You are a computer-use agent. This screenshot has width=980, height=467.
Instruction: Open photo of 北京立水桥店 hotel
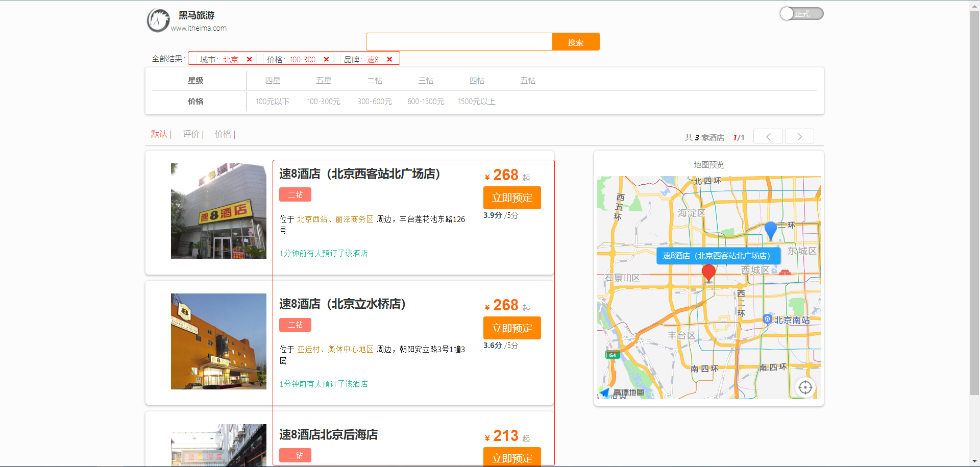(x=218, y=341)
